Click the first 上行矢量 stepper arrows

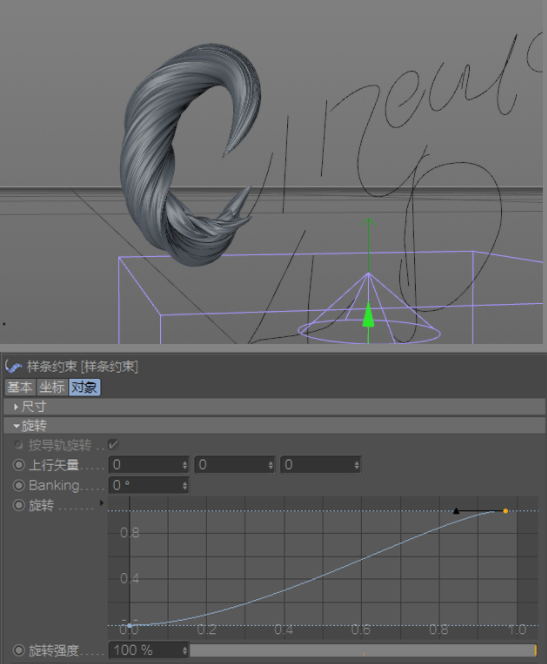click(185, 465)
